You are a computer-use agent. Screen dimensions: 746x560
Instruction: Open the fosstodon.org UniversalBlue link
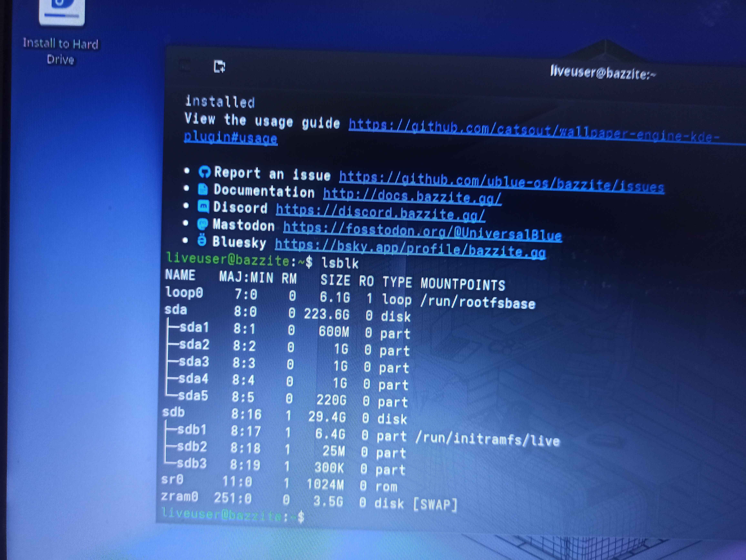(422, 231)
